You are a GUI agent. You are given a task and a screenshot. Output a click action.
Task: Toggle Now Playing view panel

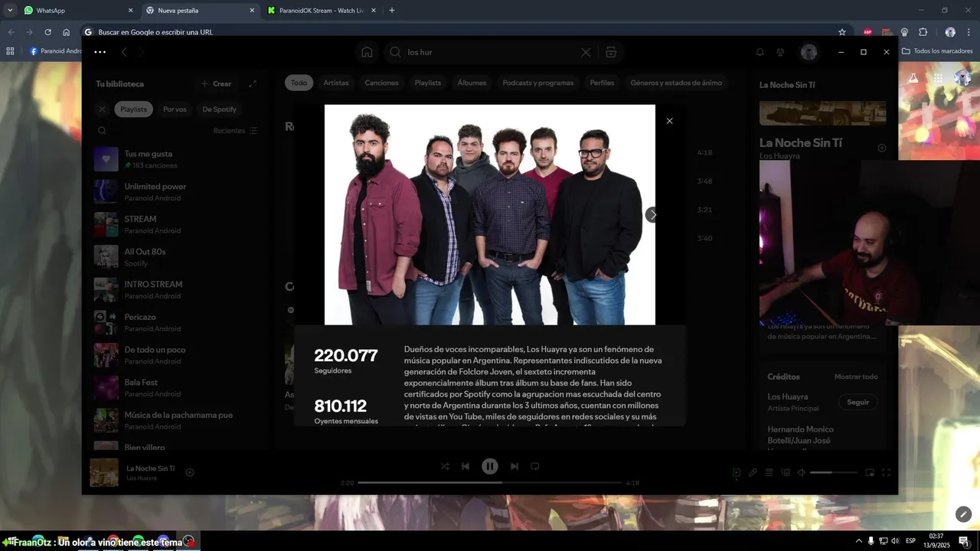pyautogui.click(x=737, y=473)
